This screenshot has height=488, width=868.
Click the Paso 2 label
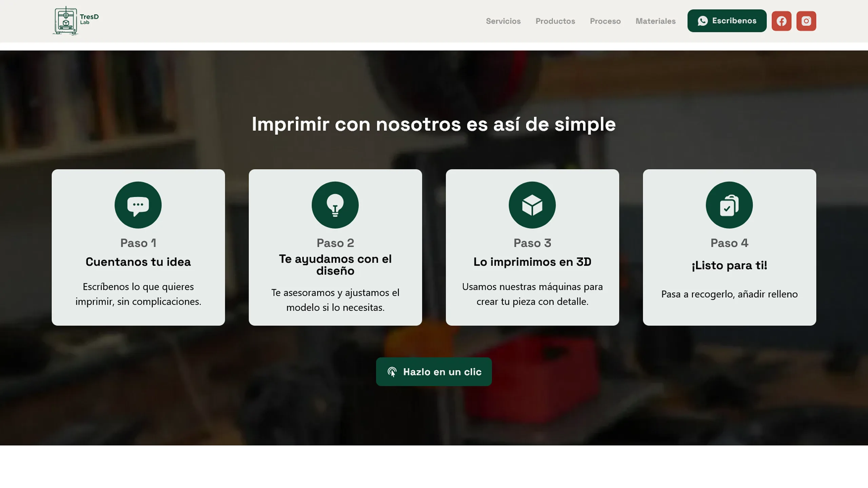coord(335,243)
